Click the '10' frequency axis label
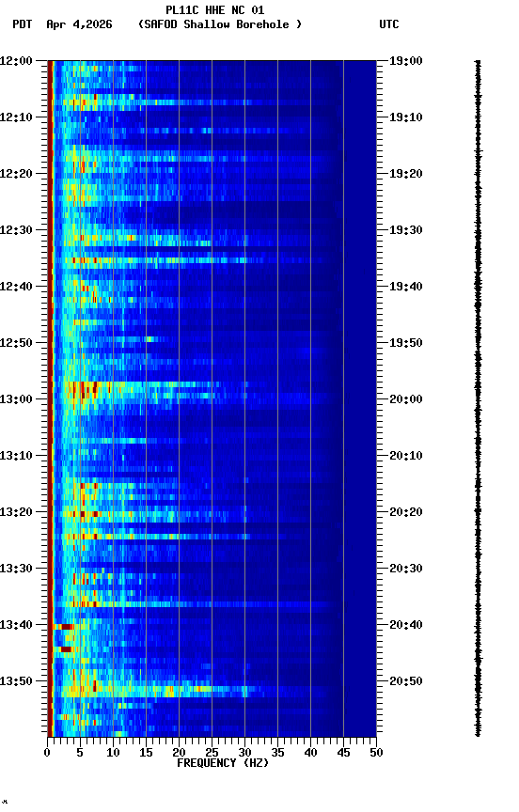This screenshot has height=812, width=519. pyautogui.click(x=113, y=753)
